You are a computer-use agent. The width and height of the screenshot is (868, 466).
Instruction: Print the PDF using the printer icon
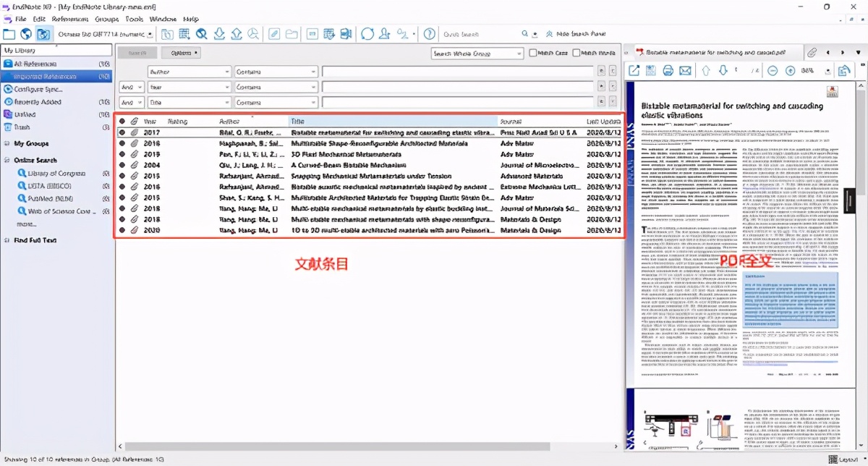668,70
